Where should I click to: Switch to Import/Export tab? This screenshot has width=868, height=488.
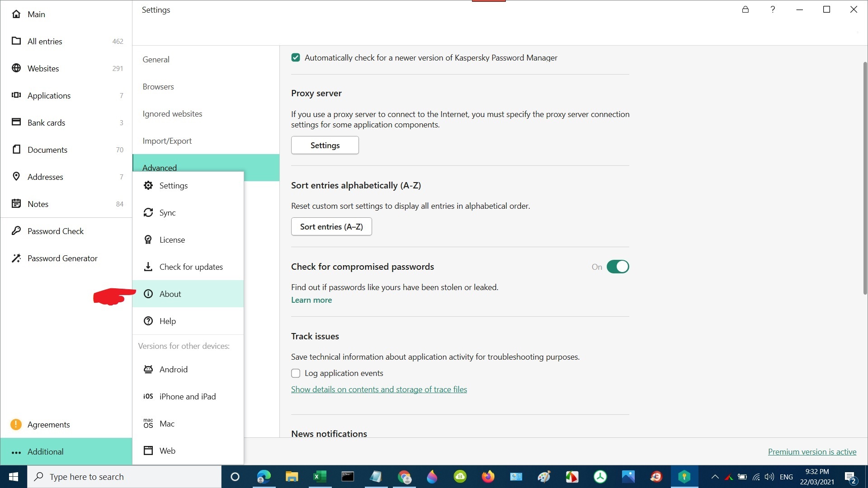tap(206, 141)
